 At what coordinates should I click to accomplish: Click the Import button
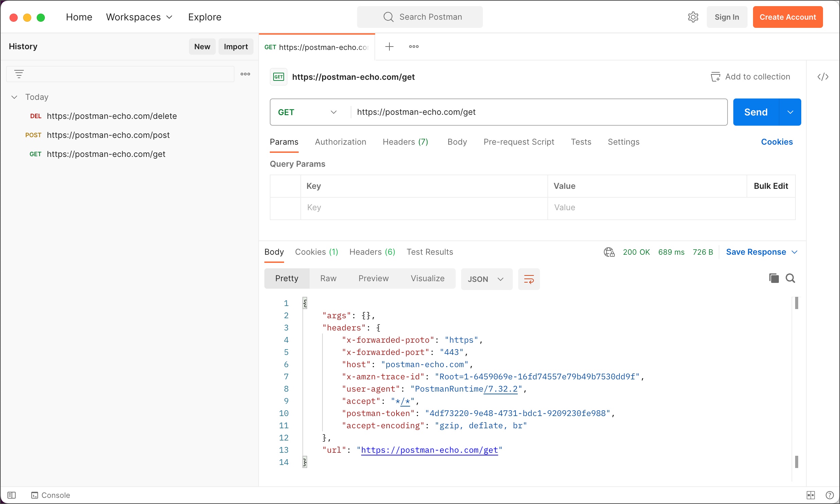coord(236,47)
